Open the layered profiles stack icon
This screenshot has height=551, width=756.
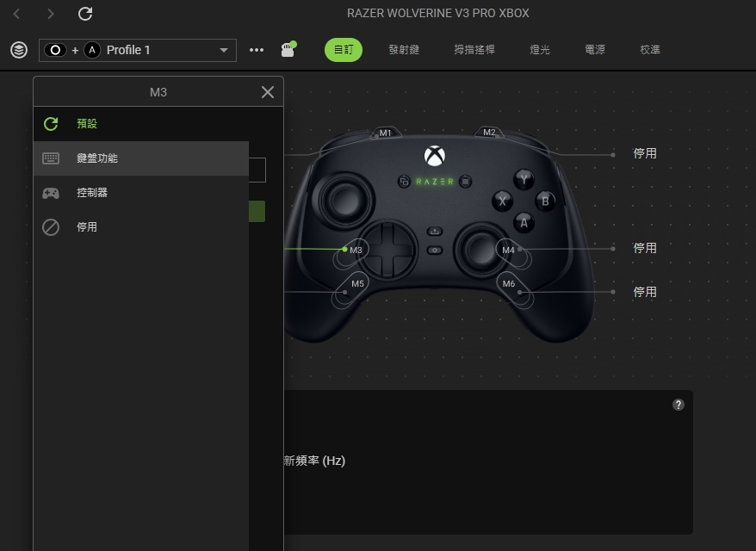pyautogui.click(x=19, y=50)
